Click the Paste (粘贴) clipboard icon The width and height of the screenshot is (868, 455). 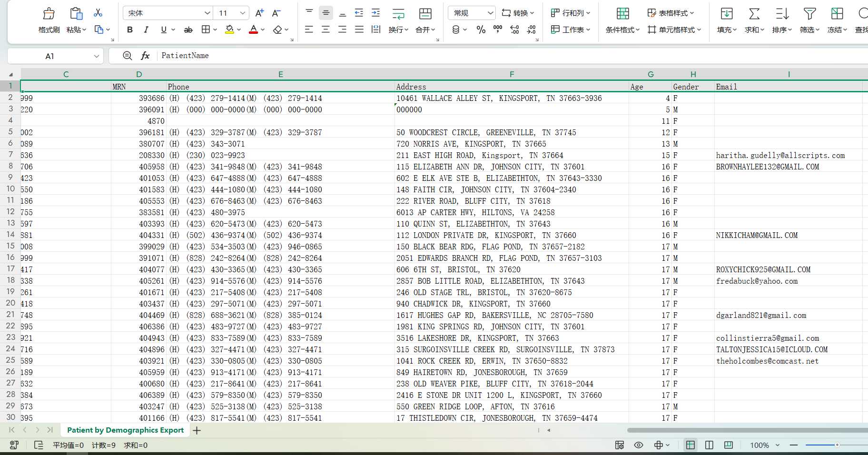[x=76, y=13]
